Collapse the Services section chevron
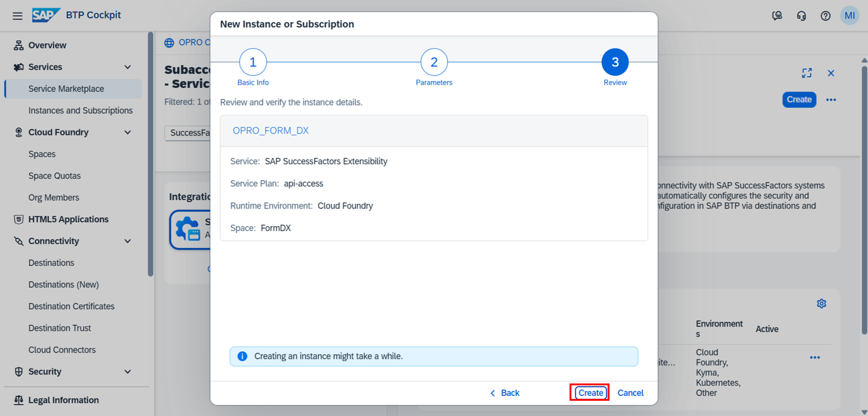868x416 pixels. [128, 67]
